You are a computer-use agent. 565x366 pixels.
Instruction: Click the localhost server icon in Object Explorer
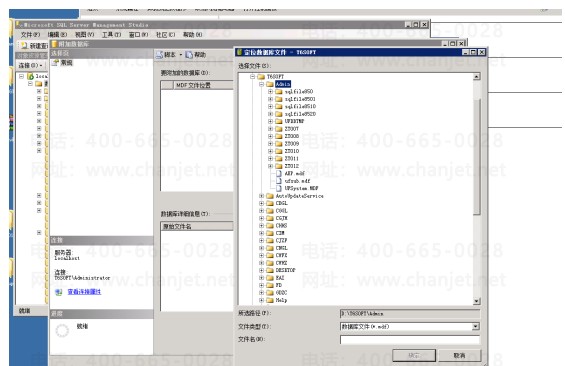(x=31, y=76)
